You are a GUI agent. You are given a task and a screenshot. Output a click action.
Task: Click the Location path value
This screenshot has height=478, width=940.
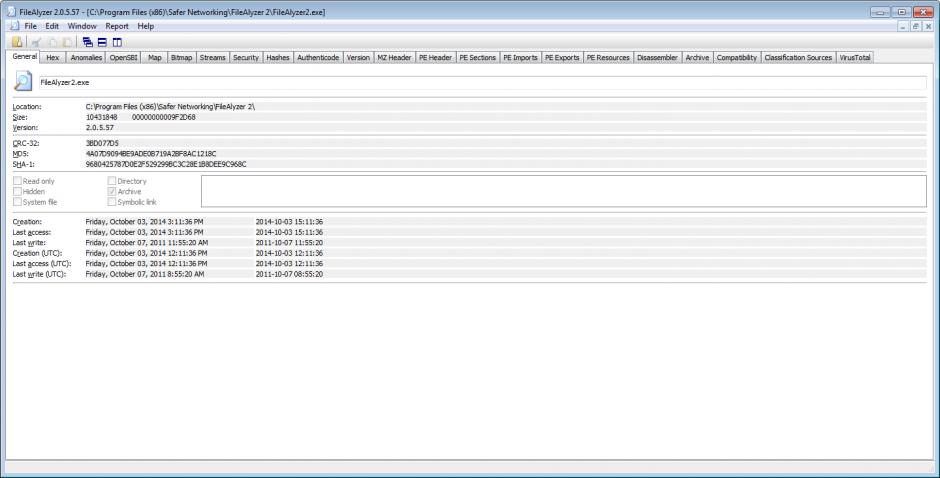pos(170,107)
